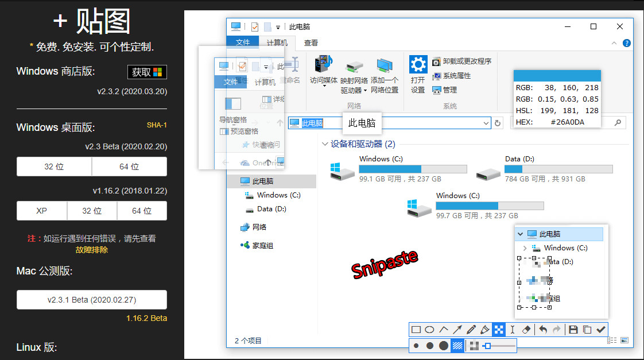Screen dimensions: 644x360
Task: Open the 1.16.2 Beta link
Action: point(146,318)
